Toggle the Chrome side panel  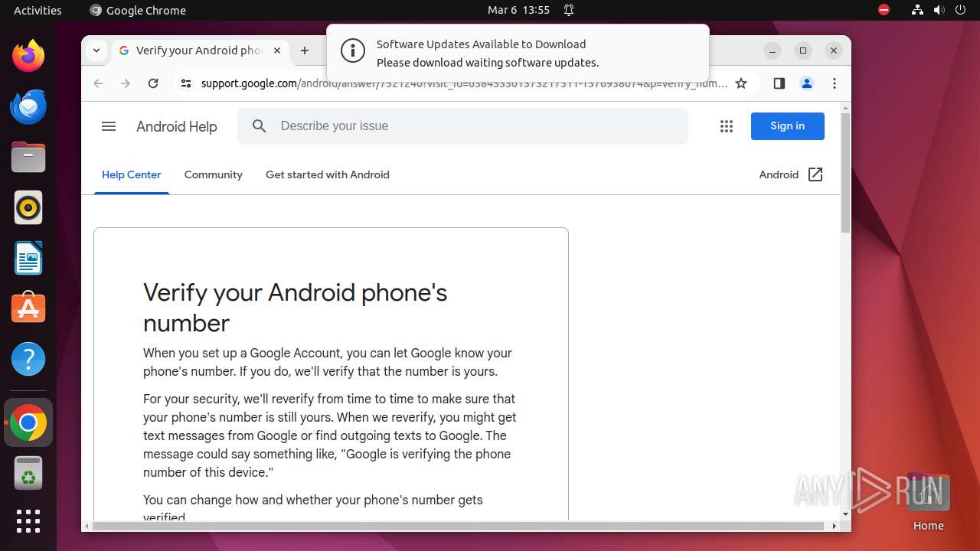point(779,83)
